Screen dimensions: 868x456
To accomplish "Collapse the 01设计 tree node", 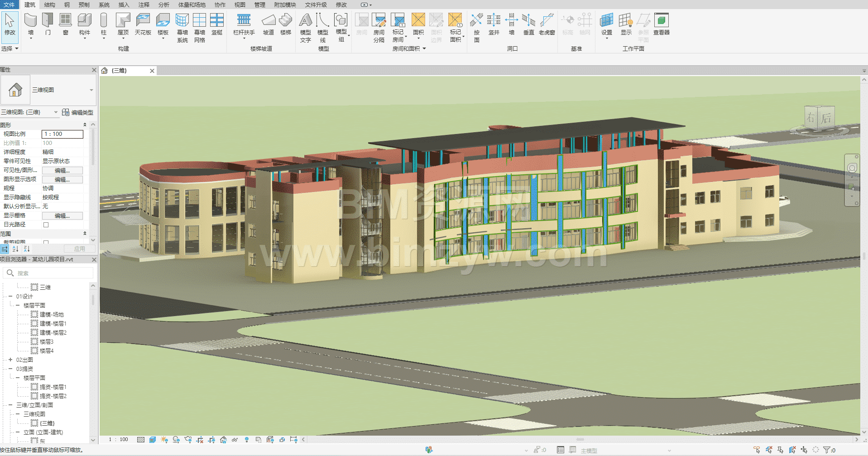I will [10, 296].
